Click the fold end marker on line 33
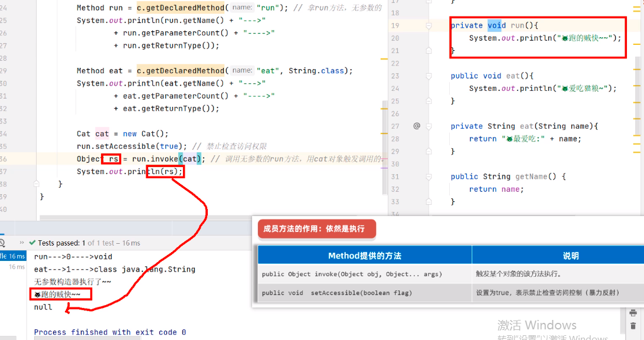This screenshot has height=340, width=644. tap(429, 202)
